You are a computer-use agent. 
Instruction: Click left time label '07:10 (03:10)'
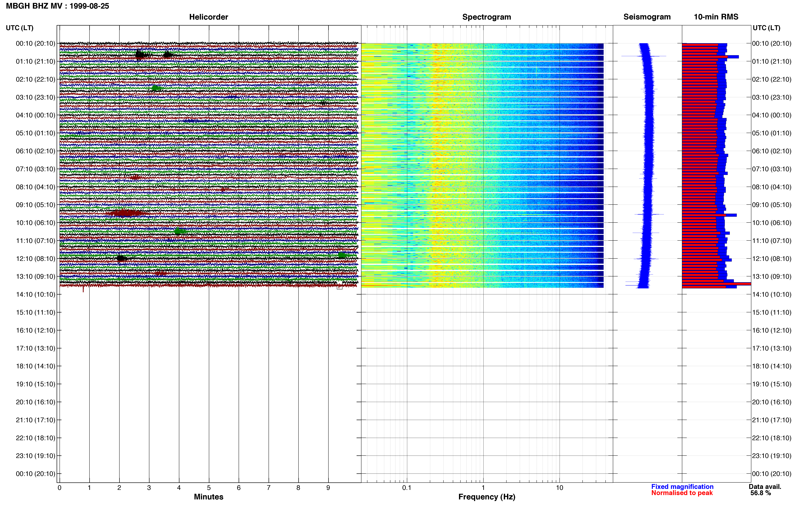[x=36, y=169]
